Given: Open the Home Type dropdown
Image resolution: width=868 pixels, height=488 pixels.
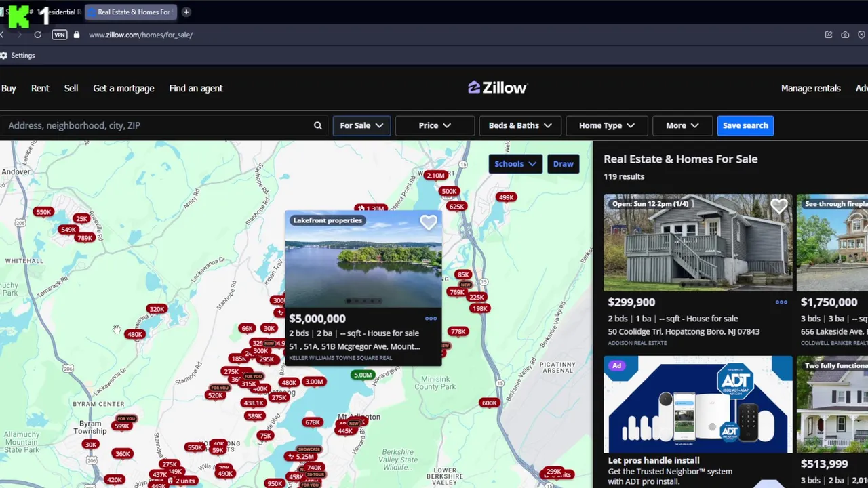Looking at the screenshot, I should tap(607, 125).
